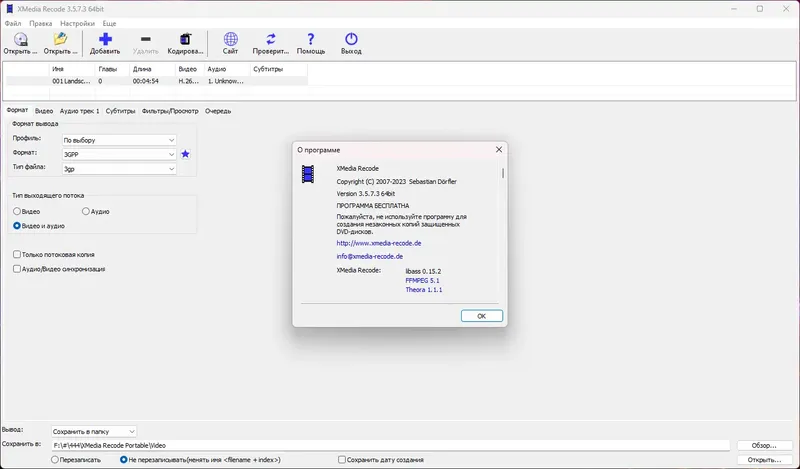Screen dimensions: 800x469
Task: Expand the Тип файла 3gp dropdown
Action: (x=119, y=169)
